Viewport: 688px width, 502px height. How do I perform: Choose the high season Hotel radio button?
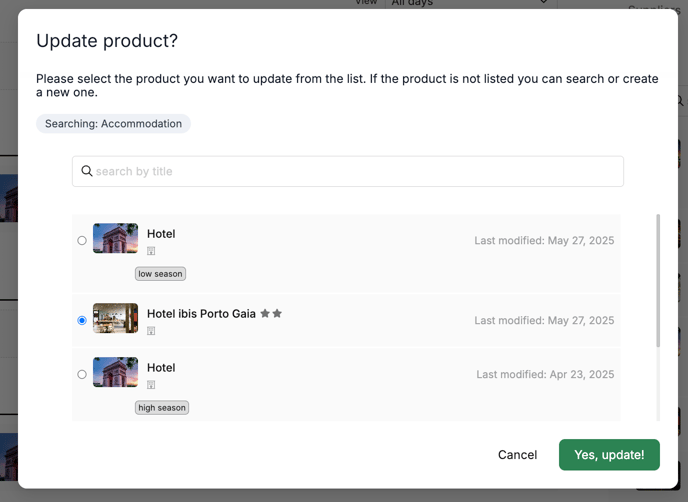[82, 374]
